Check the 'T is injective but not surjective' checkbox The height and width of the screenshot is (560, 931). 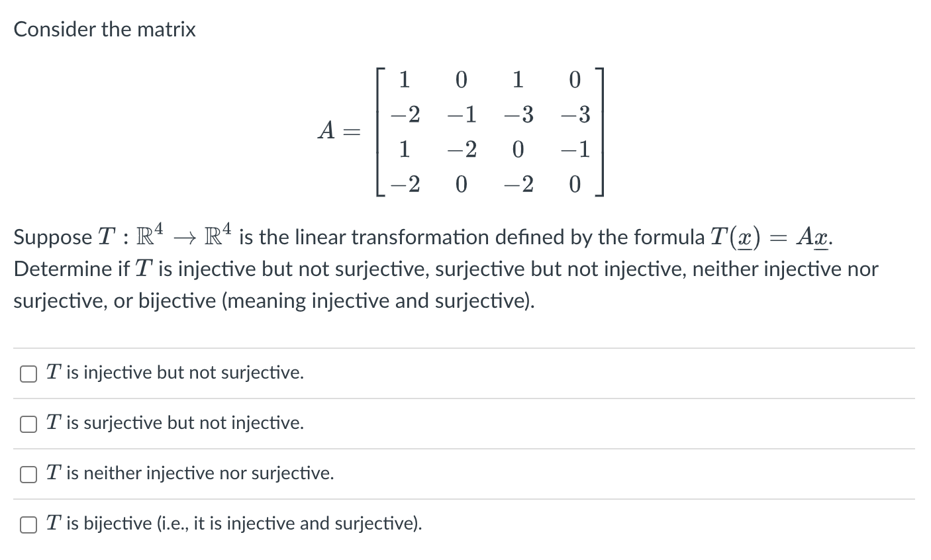[x=28, y=373]
